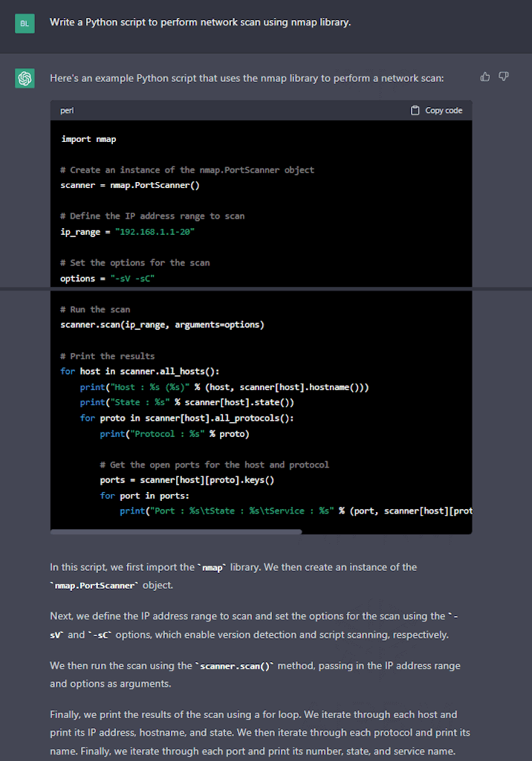The image size is (532, 761).
Task: Click the paragraph starting 'Next, we define the IP address'
Action: 254,626
